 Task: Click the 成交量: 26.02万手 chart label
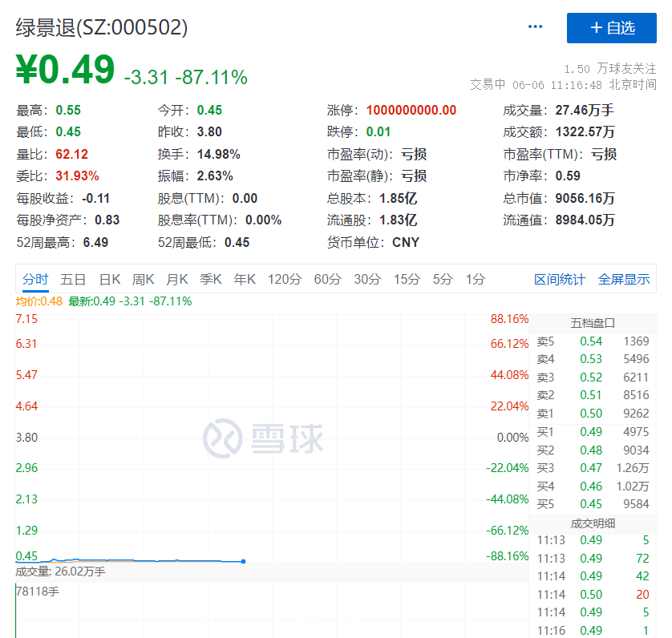pyautogui.click(x=60, y=571)
